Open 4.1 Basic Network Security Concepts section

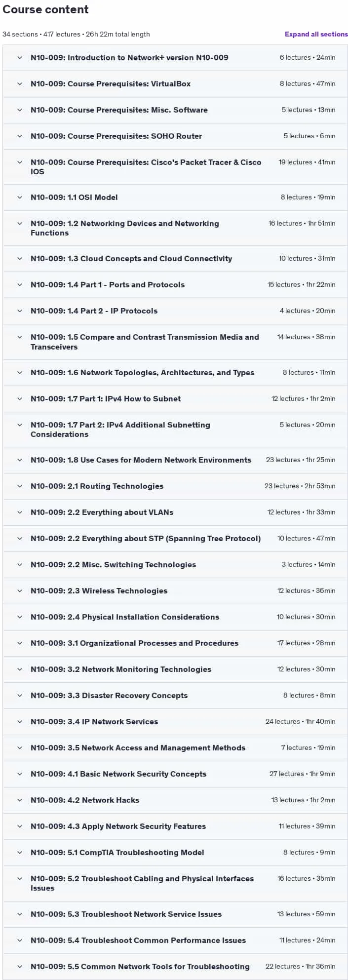click(175, 774)
